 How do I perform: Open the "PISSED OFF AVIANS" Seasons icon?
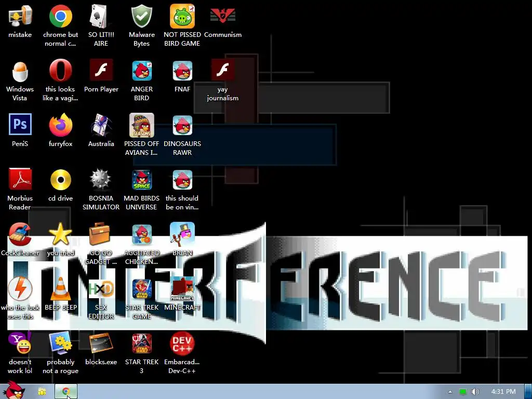pyautogui.click(x=142, y=125)
